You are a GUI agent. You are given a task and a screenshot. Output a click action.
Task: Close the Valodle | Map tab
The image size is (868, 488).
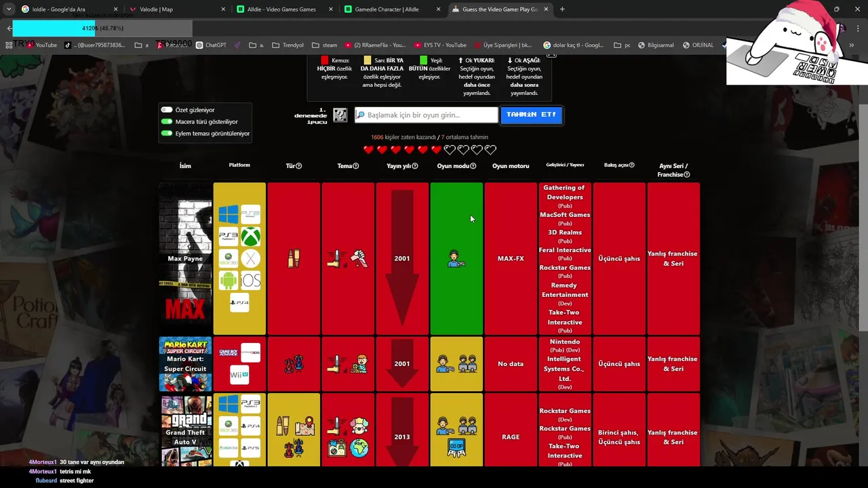(x=224, y=9)
